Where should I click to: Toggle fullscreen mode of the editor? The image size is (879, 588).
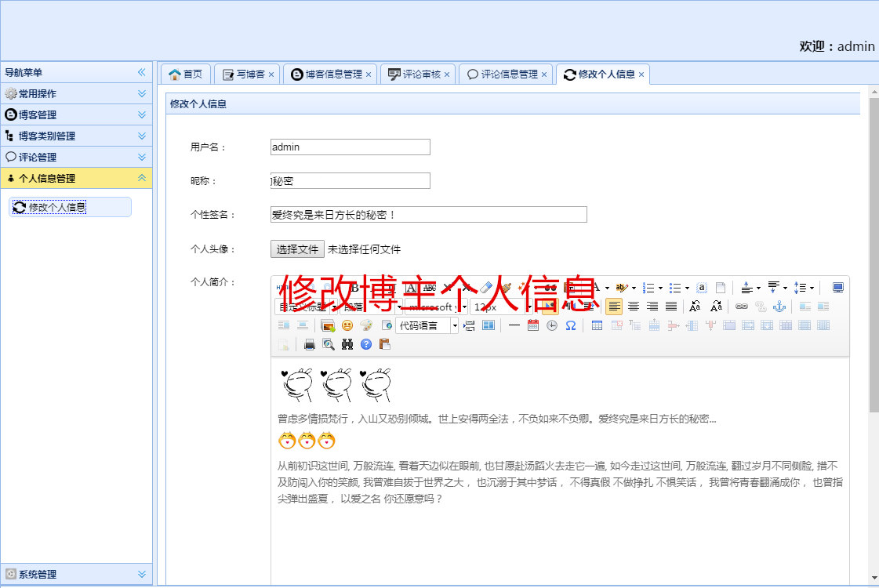(838, 288)
